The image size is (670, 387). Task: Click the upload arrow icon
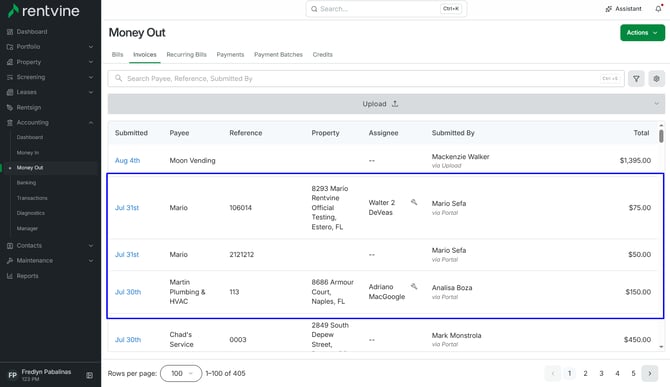[395, 104]
